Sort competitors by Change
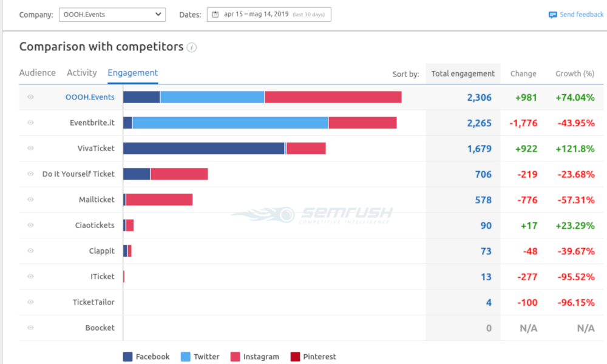Screen dimensions: 607x364 pyautogui.click(x=523, y=74)
